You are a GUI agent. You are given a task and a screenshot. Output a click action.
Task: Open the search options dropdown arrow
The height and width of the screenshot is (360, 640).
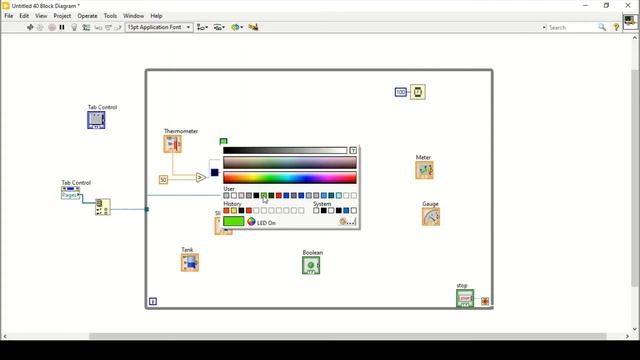point(544,27)
